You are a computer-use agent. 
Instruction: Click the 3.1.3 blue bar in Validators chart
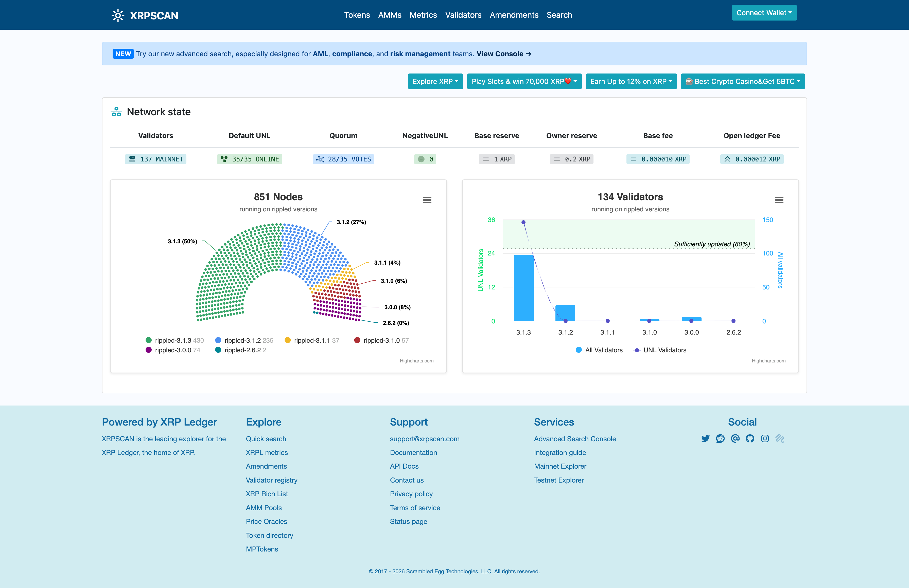tap(524, 288)
